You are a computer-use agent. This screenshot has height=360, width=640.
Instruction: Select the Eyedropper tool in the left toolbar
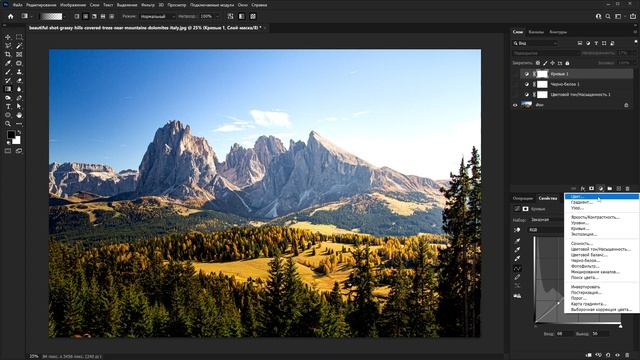[8, 63]
